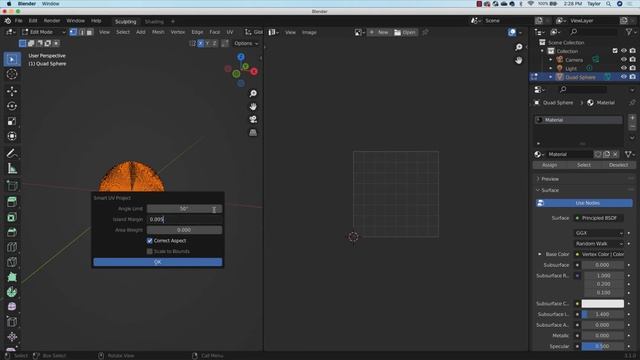Screen dimensions: 640x360
Task: Select the Cursor tool
Action: (x=12, y=74)
